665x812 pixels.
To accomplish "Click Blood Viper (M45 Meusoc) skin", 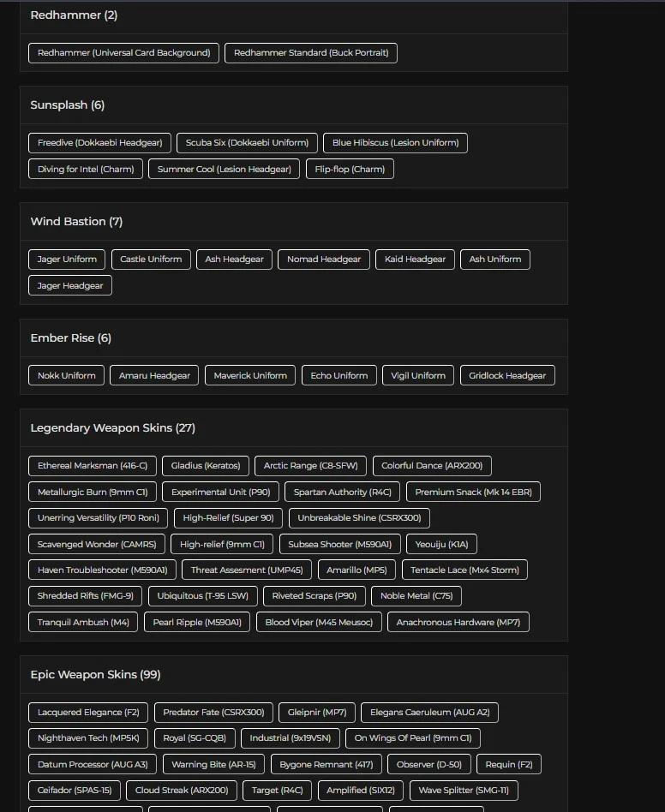I will tap(319, 623).
